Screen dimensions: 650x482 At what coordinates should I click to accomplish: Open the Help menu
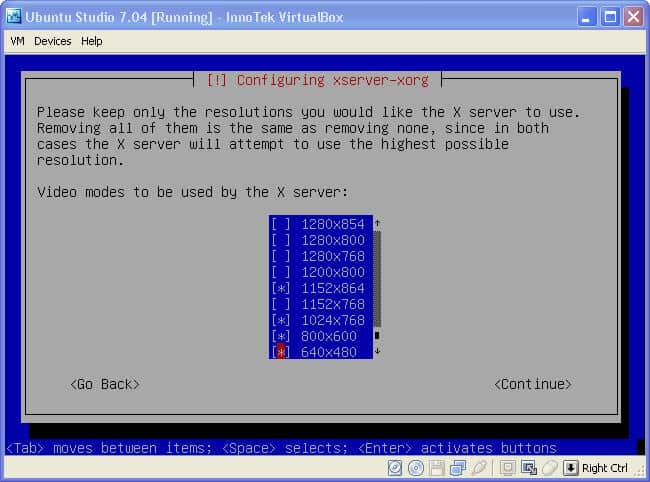(x=92, y=41)
